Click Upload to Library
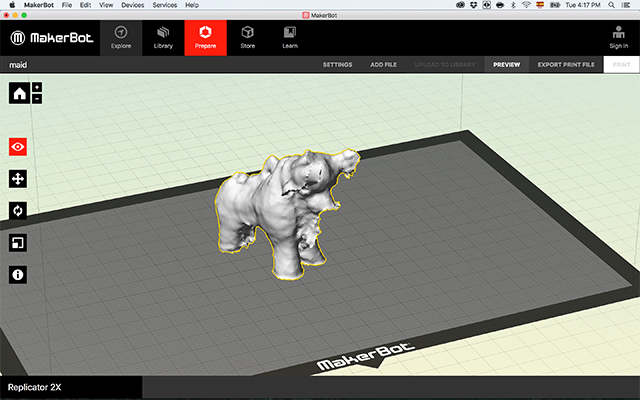 [445, 64]
